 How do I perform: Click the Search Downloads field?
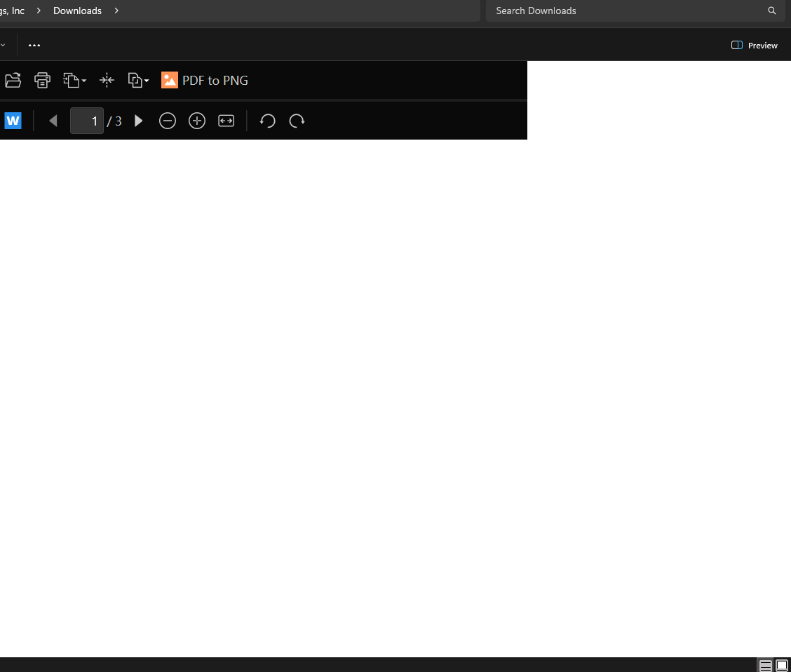(635, 11)
